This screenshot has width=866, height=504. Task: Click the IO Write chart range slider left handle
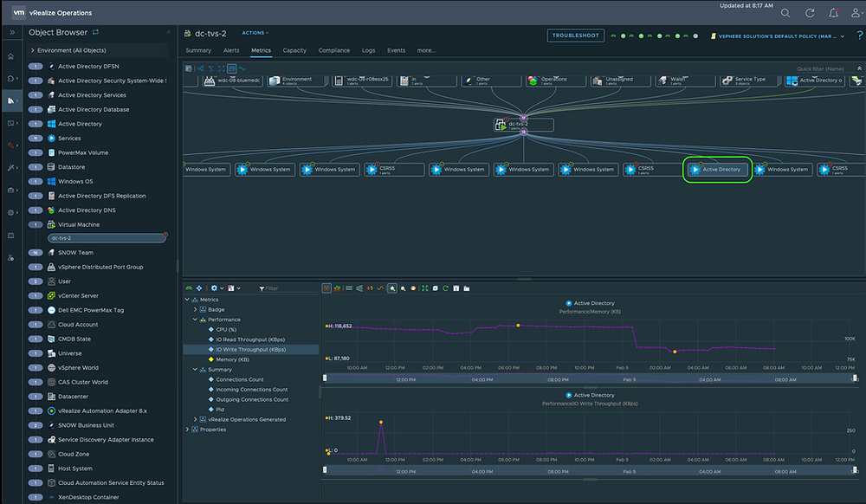click(325, 469)
